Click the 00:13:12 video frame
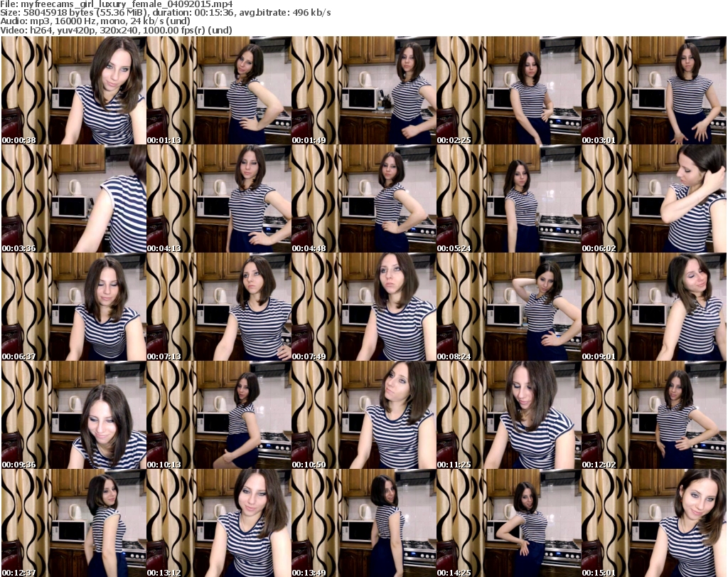Image resolution: width=728 pixels, height=577 pixels. [x=219, y=523]
